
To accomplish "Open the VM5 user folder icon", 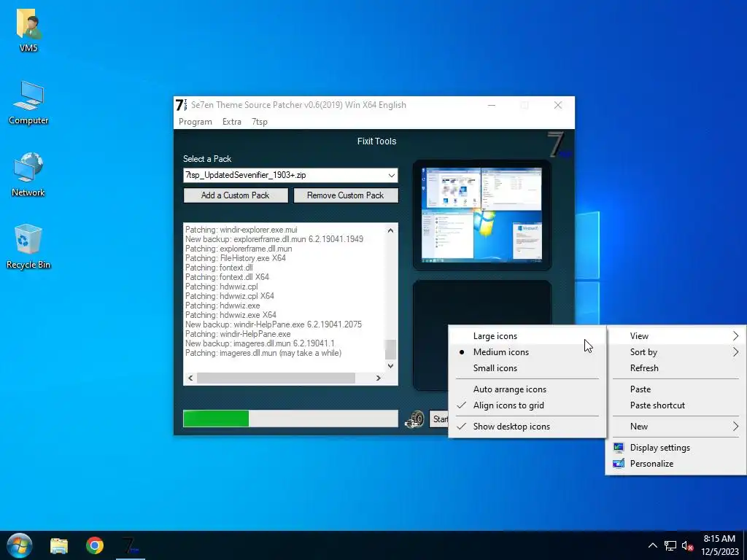I will coord(28,30).
